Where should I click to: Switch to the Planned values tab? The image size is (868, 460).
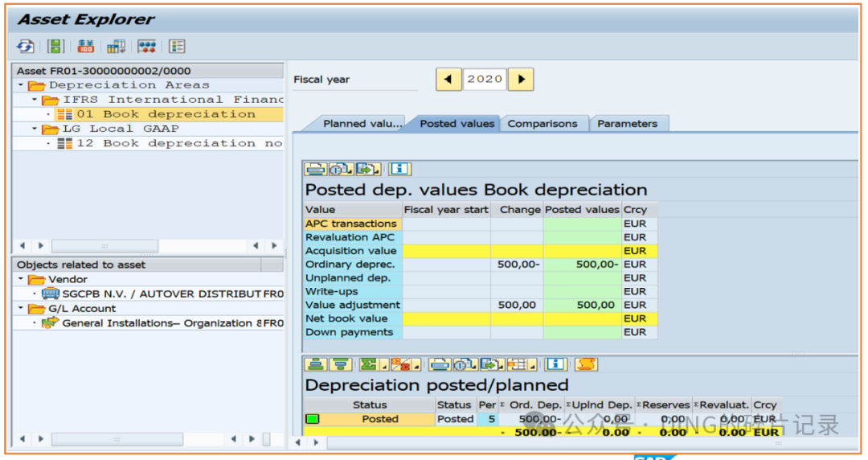362,124
